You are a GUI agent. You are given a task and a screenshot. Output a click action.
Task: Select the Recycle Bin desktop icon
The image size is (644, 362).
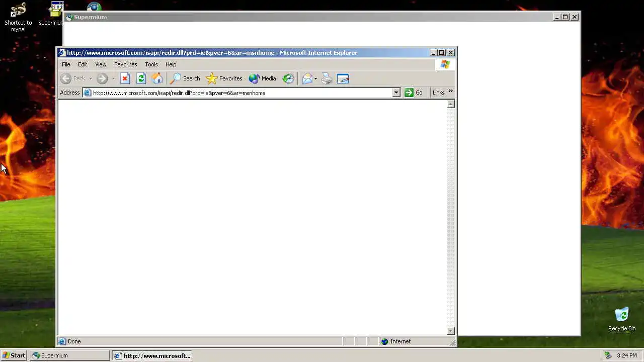[622, 319]
